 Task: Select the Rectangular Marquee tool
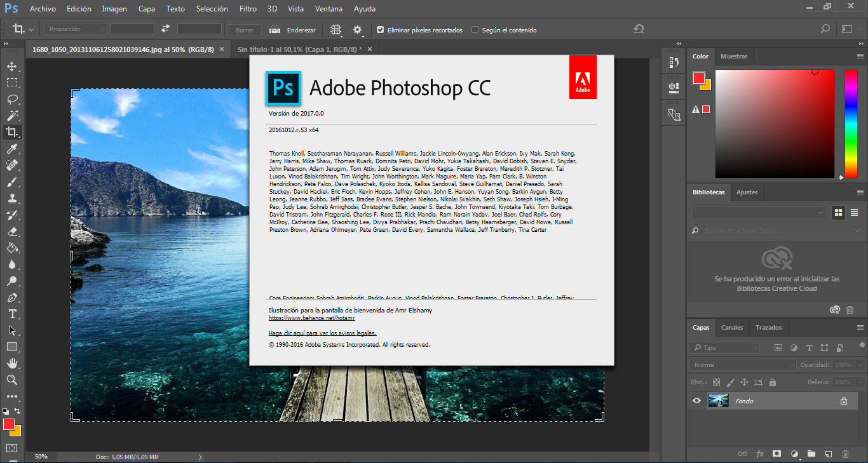pyautogui.click(x=11, y=83)
